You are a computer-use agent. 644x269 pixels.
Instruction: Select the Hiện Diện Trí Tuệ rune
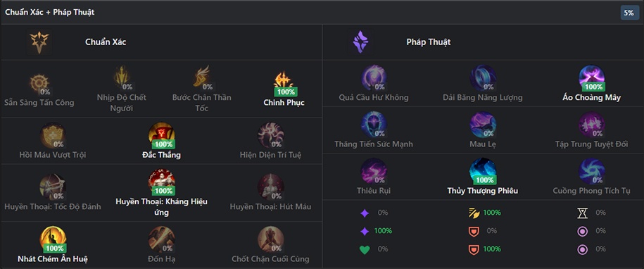point(271,135)
